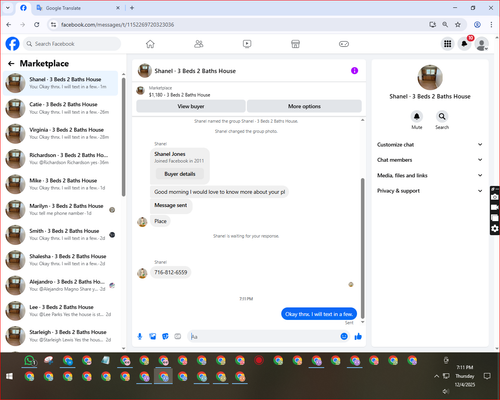500x400 pixels.
Task: Show hidden system tray icons chevron
Action: pos(436,376)
